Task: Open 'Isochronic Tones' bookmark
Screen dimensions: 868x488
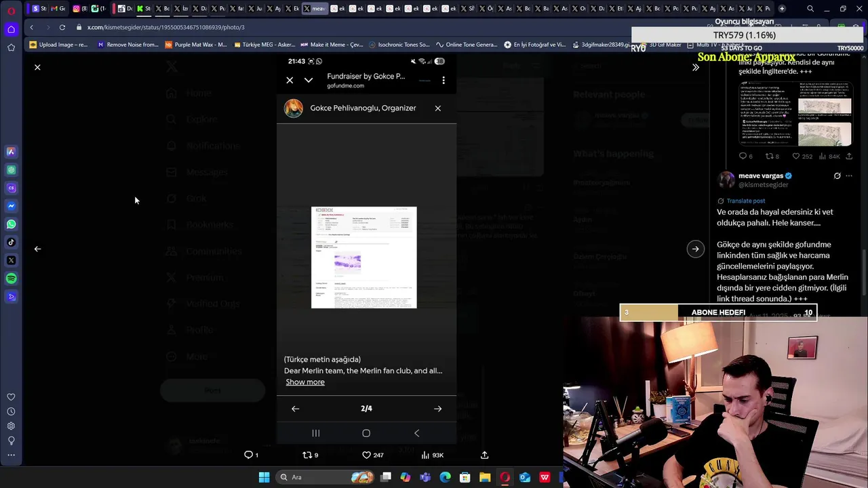Action: click(399, 45)
